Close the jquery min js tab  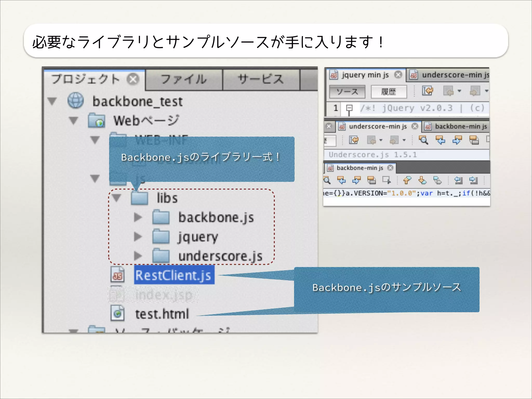[x=398, y=75]
